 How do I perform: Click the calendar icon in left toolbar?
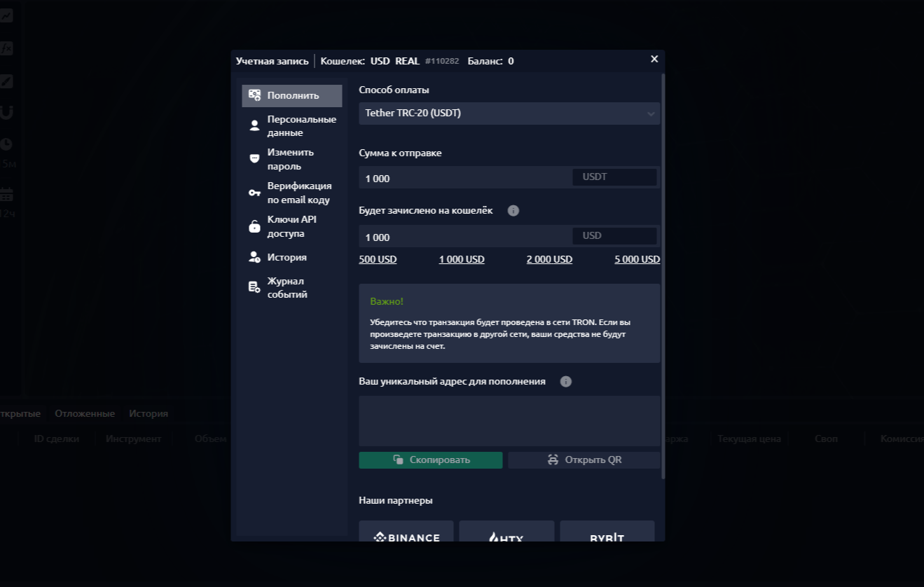tap(6, 194)
